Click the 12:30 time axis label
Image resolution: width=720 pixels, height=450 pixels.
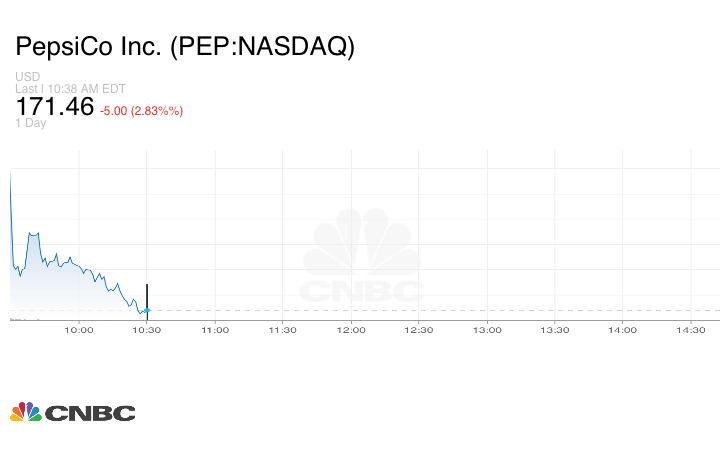[x=419, y=329]
